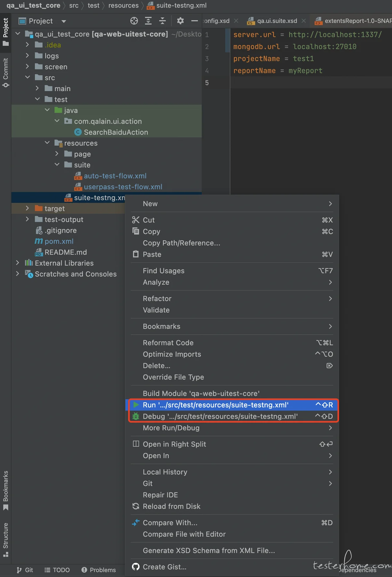
Task: Click the locate/select opened file crosshair icon
Action: point(134,21)
